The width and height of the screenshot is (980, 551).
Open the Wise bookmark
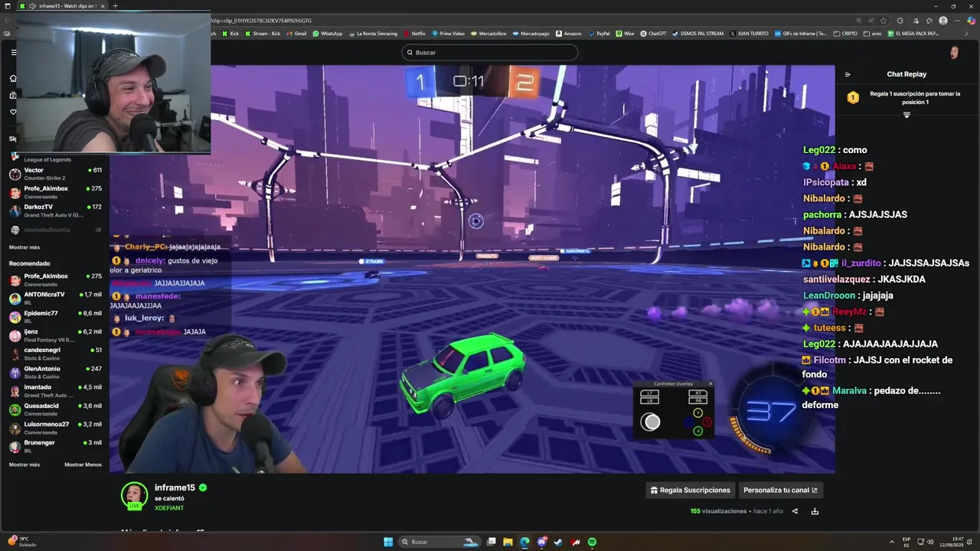626,34
